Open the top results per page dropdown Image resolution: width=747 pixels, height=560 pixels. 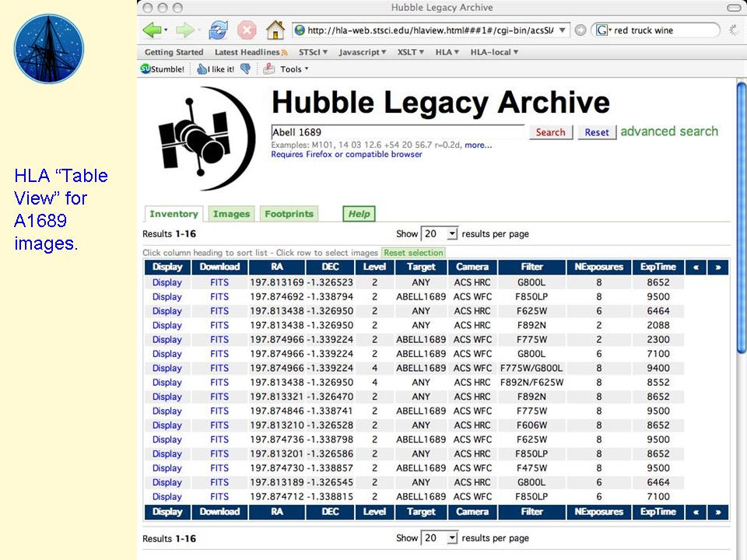pos(440,233)
